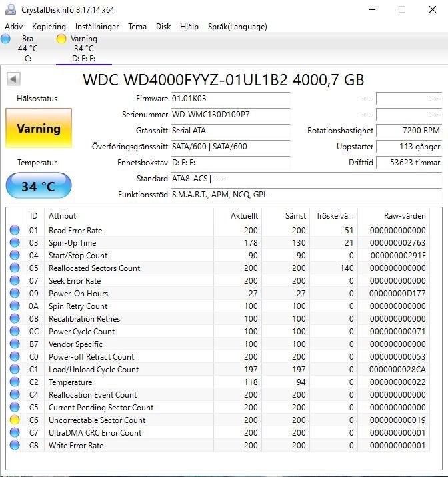Click the Raw-värden column header
This screenshot has height=477, width=448.
393,216
